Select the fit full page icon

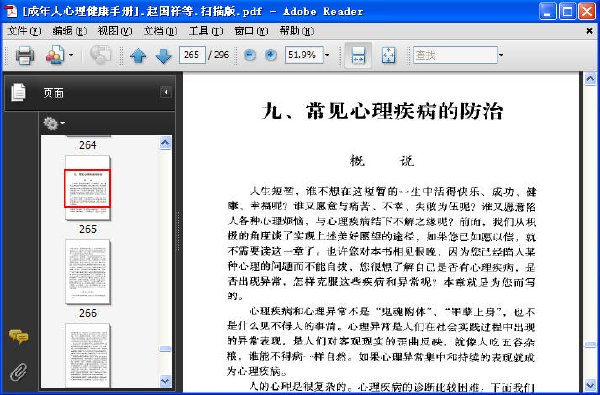coord(389,55)
